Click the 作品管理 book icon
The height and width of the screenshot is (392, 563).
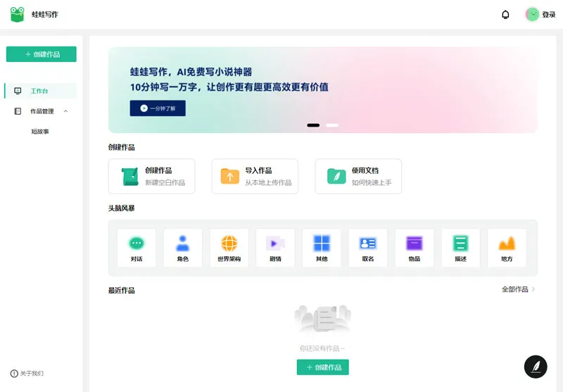point(18,111)
